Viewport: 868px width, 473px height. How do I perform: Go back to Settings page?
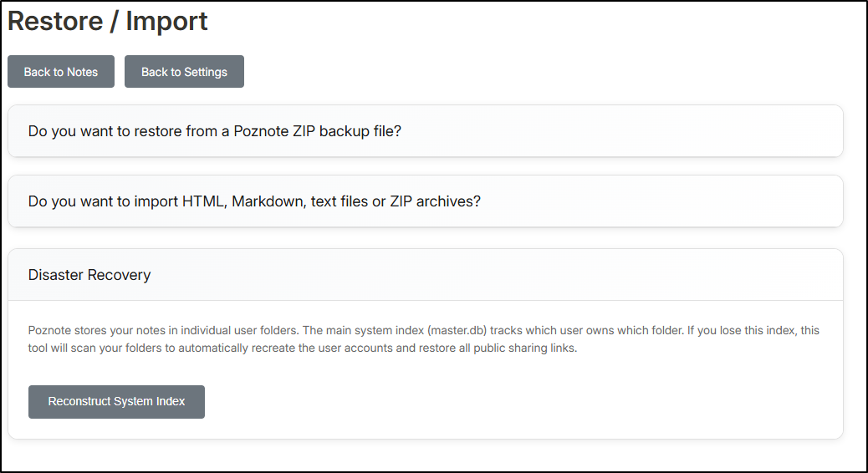pos(184,72)
